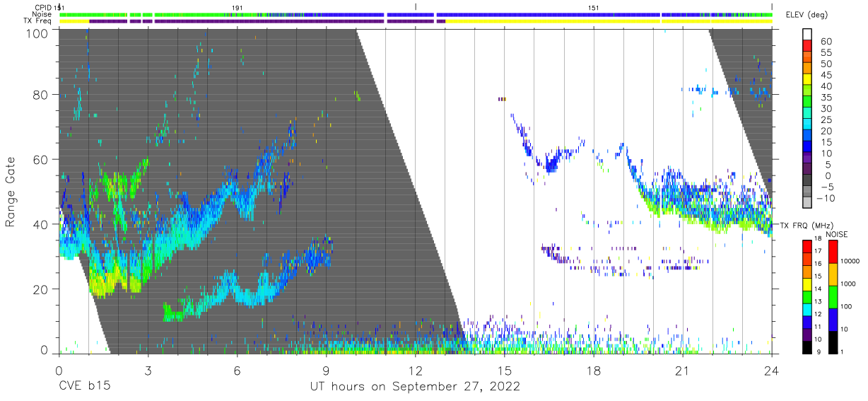Click the red segment of the ELEV colorbar
This screenshot has width=868, height=401.
pyautogui.click(x=807, y=45)
